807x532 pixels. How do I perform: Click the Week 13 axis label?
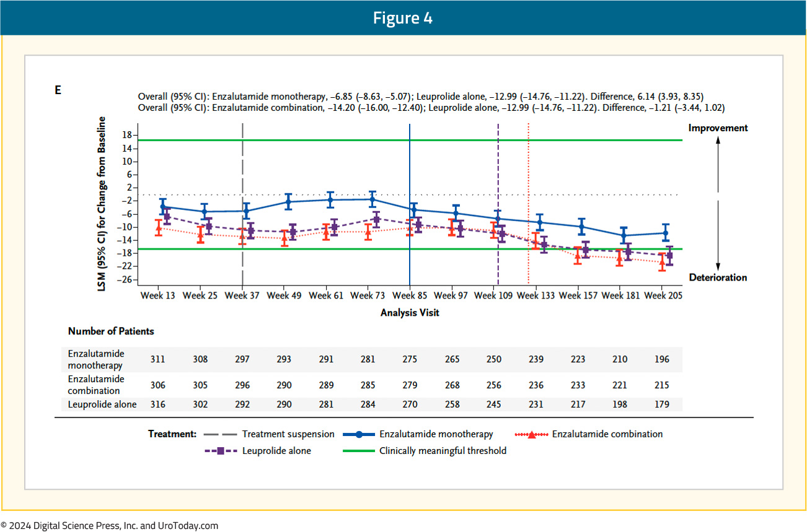[157, 296]
